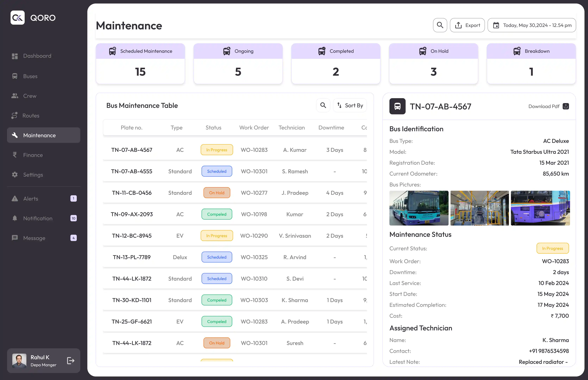Go to Dashboard in the sidebar
The image size is (588, 380).
(37, 56)
